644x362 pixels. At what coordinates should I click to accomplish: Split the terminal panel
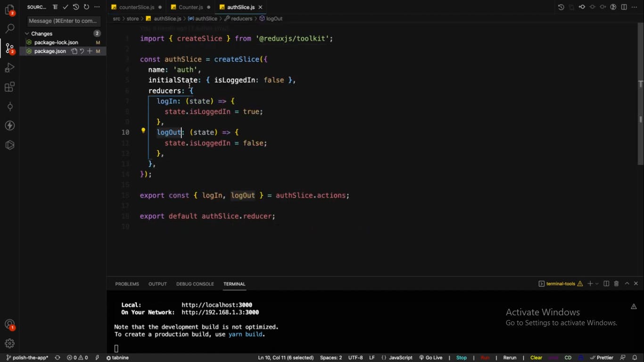(x=606, y=284)
